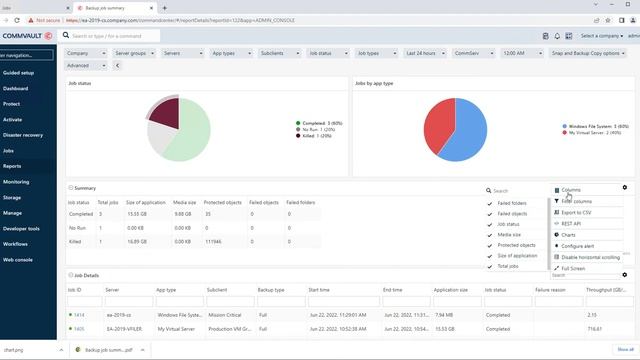Open the Select a company dropdown
This screenshot has height=360, width=640.
(602, 36)
